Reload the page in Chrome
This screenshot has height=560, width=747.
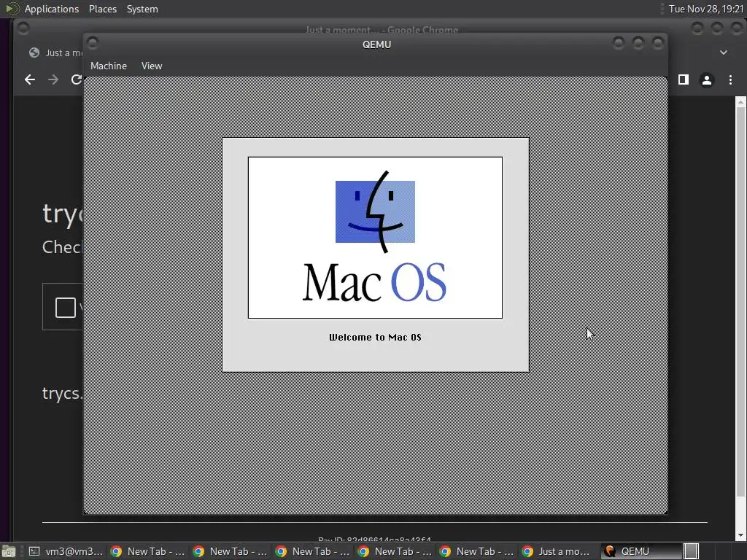(x=76, y=79)
